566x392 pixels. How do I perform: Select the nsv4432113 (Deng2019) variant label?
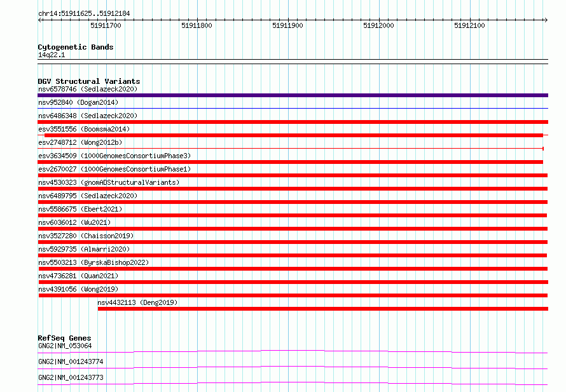pos(137,302)
